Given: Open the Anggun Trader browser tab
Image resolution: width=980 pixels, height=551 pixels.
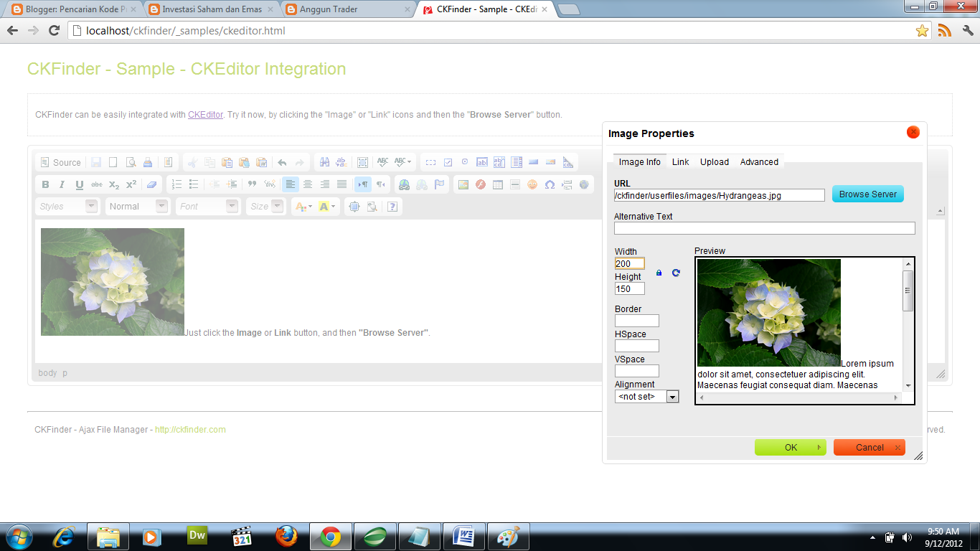Looking at the screenshot, I should [x=346, y=9].
